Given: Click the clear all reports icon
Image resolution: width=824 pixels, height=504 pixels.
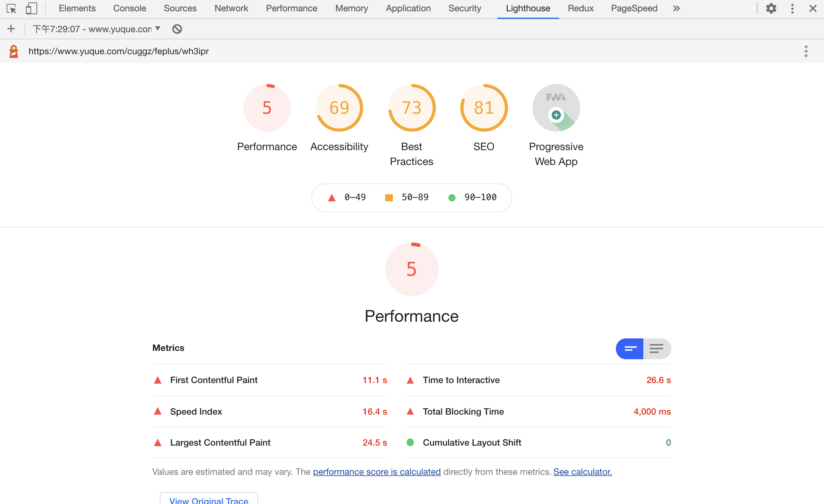Looking at the screenshot, I should coord(177,29).
